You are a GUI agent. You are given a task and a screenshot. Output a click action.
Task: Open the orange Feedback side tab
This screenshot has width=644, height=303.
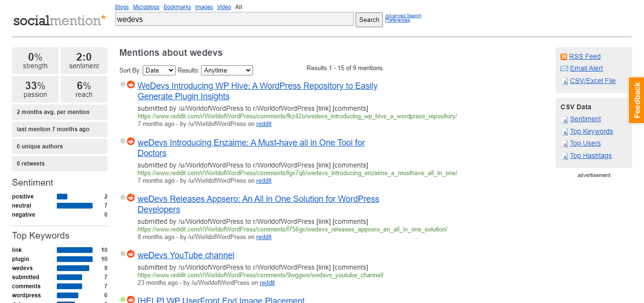tap(636, 100)
